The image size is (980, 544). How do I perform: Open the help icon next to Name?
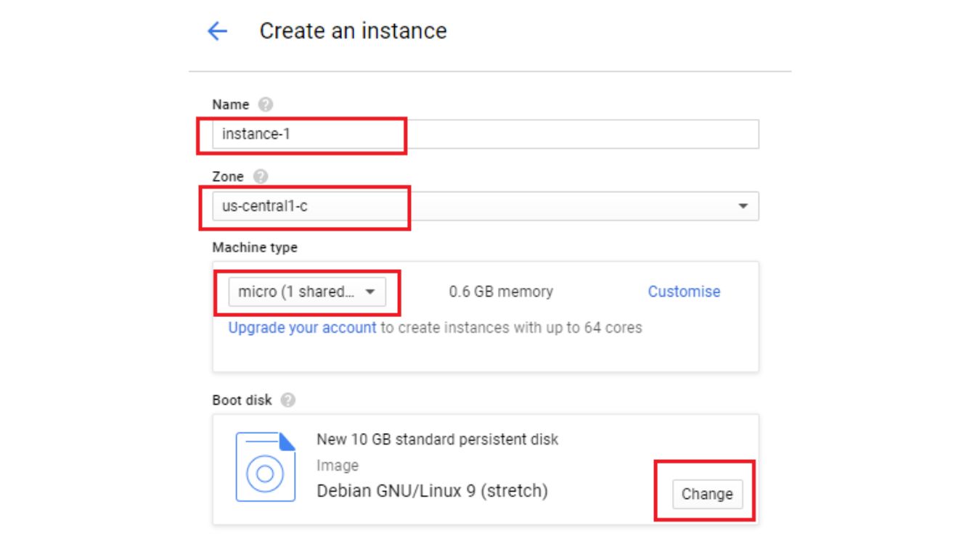[x=265, y=104]
